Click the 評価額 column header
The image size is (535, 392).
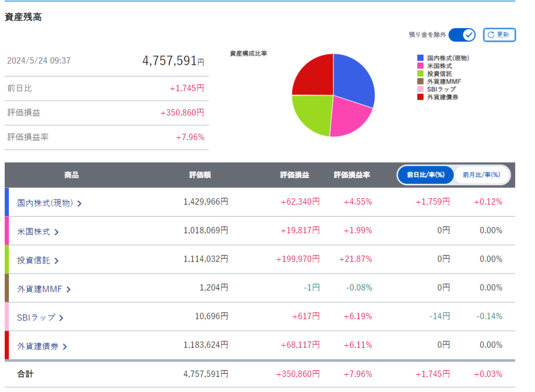tap(200, 175)
